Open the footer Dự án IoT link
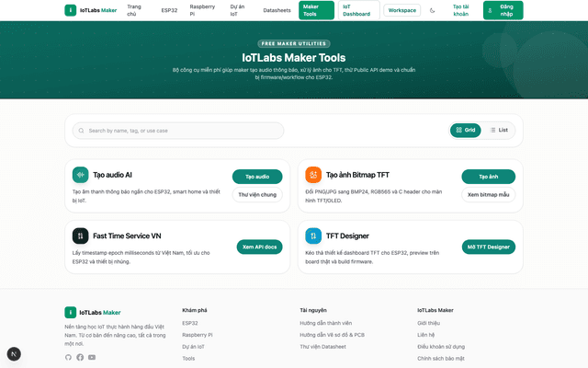Viewport: 588px width, 368px height. pyautogui.click(x=193, y=347)
